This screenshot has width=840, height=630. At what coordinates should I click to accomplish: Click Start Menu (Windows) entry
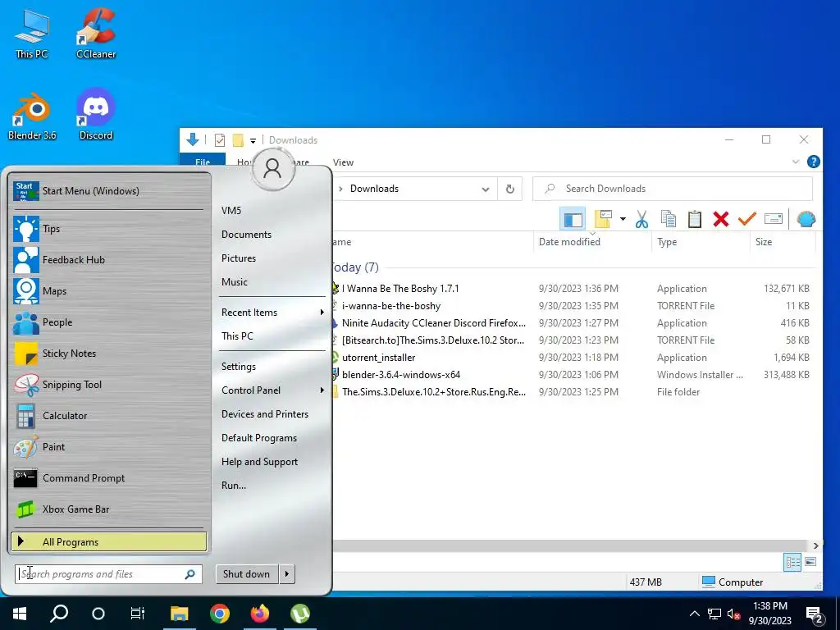point(109,190)
